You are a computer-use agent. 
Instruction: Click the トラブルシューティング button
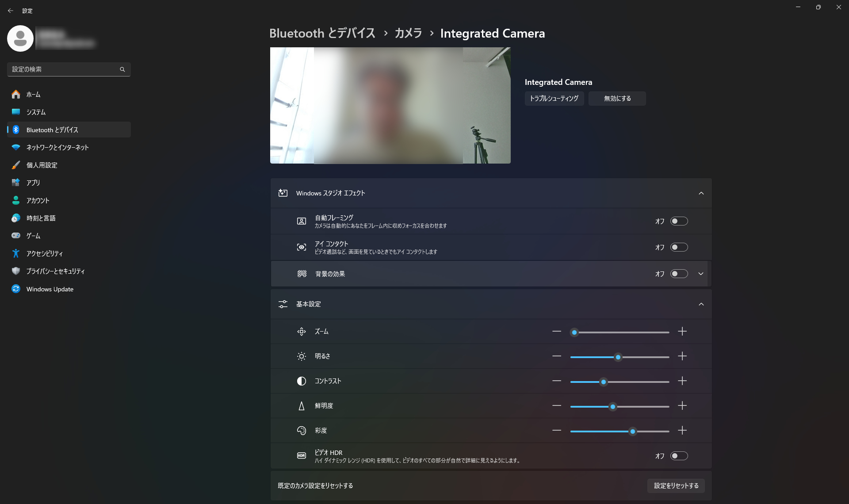(x=554, y=98)
